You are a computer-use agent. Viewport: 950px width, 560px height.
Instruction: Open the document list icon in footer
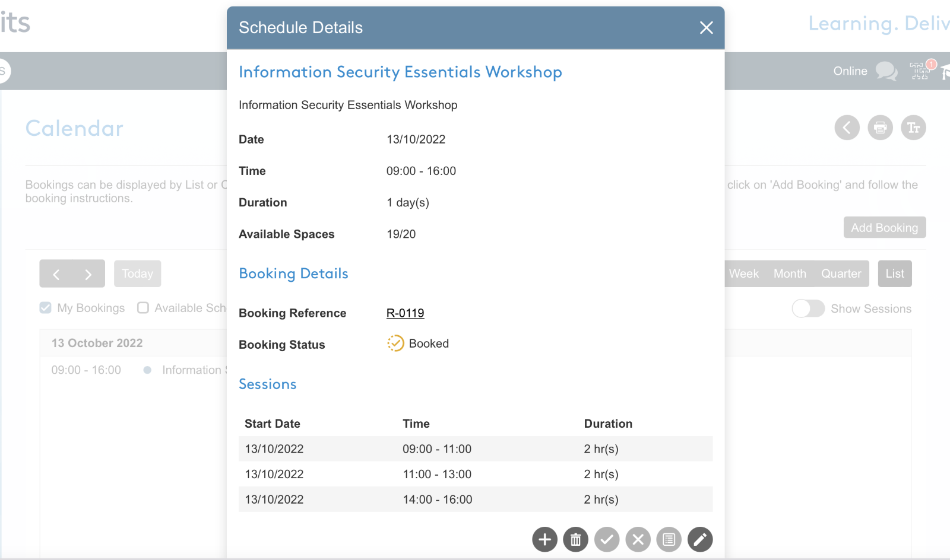(669, 539)
